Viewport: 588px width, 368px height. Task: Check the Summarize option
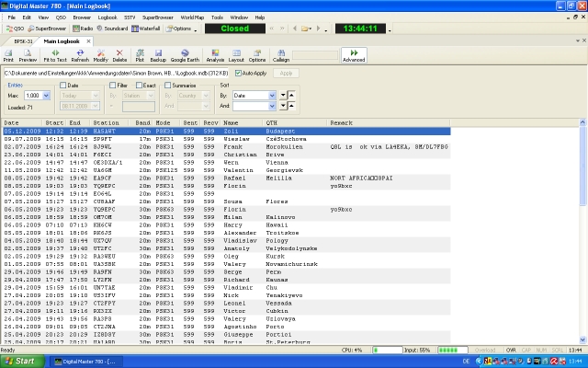click(167, 85)
